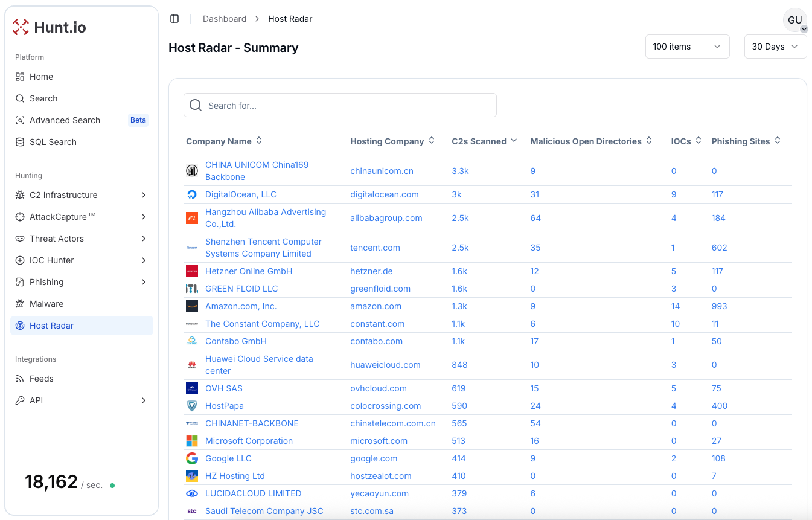Click the Hetzner red logo
Viewport: 812px width, 520px height.
[x=192, y=271]
